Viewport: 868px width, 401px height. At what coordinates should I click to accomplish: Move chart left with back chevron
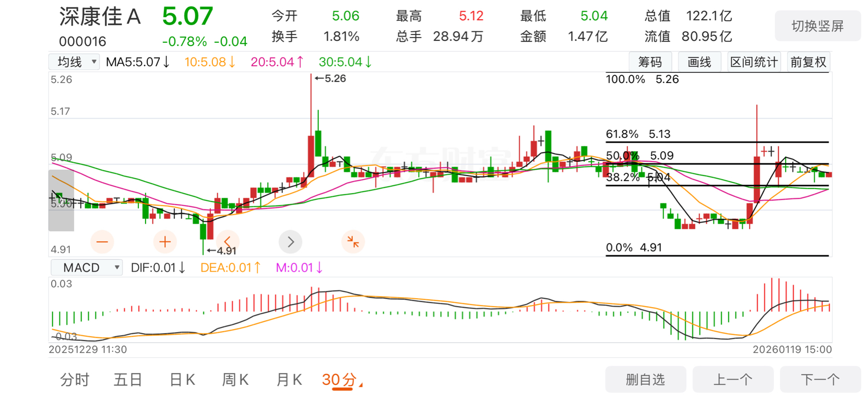click(228, 242)
